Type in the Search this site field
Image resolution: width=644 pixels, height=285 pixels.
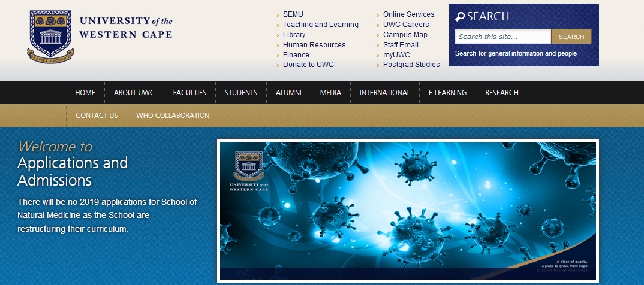[502, 37]
